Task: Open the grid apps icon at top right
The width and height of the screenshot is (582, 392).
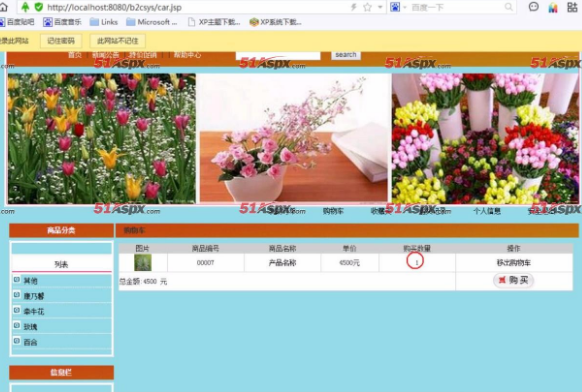Action: (x=572, y=7)
